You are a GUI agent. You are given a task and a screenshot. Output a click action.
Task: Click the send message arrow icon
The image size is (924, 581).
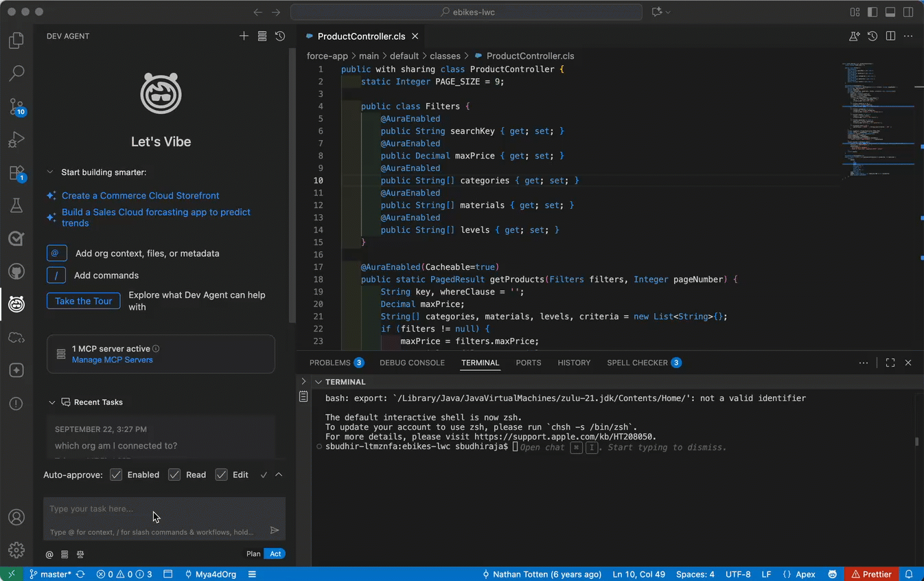pos(275,530)
